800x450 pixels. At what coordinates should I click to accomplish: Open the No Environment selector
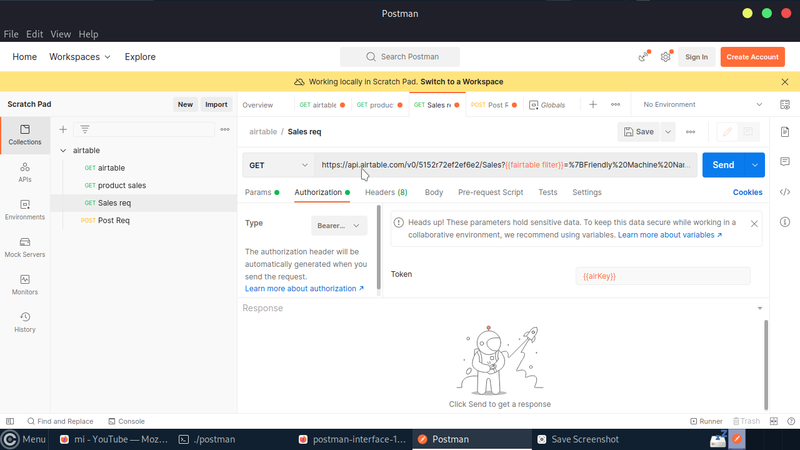(702, 105)
